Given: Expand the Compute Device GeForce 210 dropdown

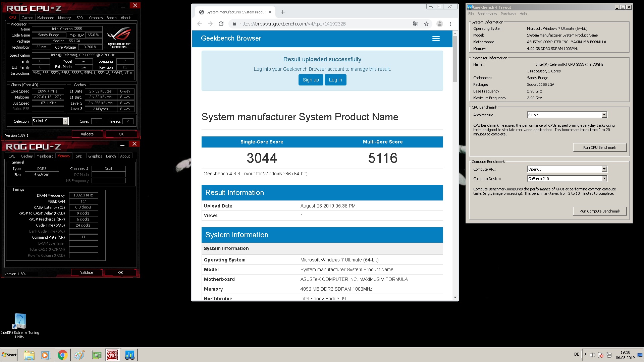Looking at the screenshot, I should pyautogui.click(x=604, y=179).
